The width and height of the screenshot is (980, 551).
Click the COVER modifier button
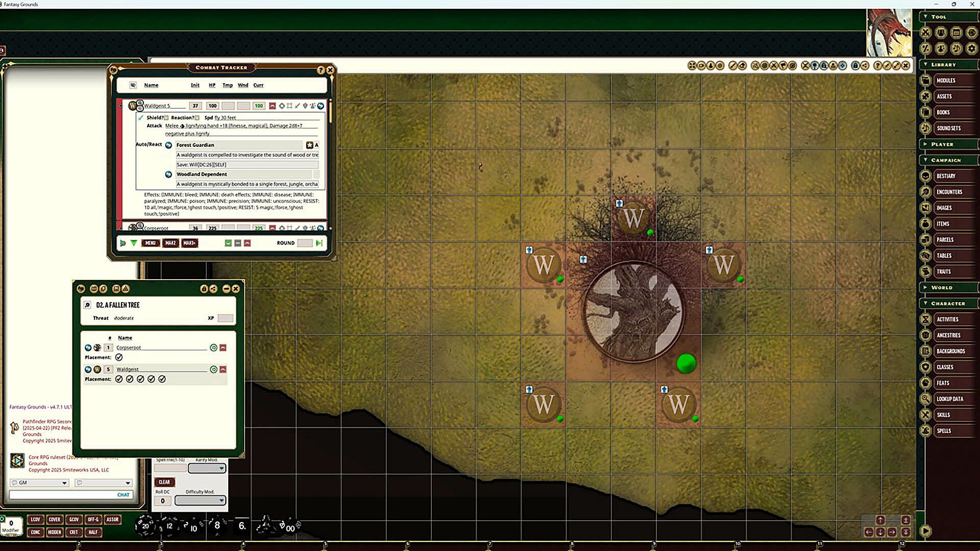pos(55,519)
